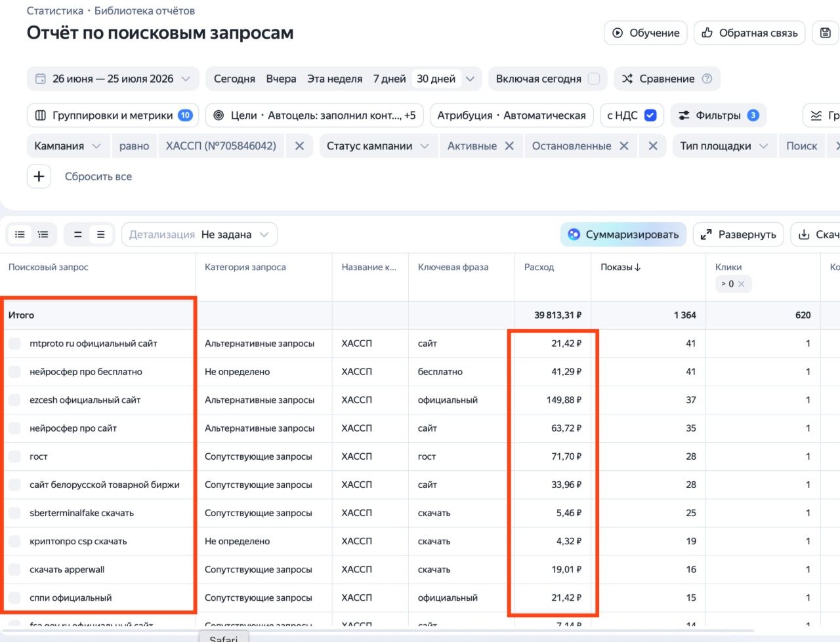Remove the Остановленные status chip
This screenshot has width=840, height=642.
click(624, 146)
